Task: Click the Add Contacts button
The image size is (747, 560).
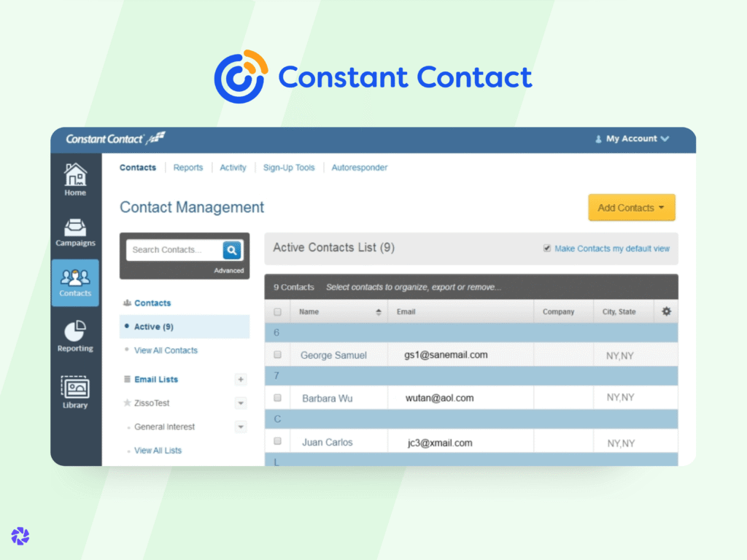Action: [631, 207]
